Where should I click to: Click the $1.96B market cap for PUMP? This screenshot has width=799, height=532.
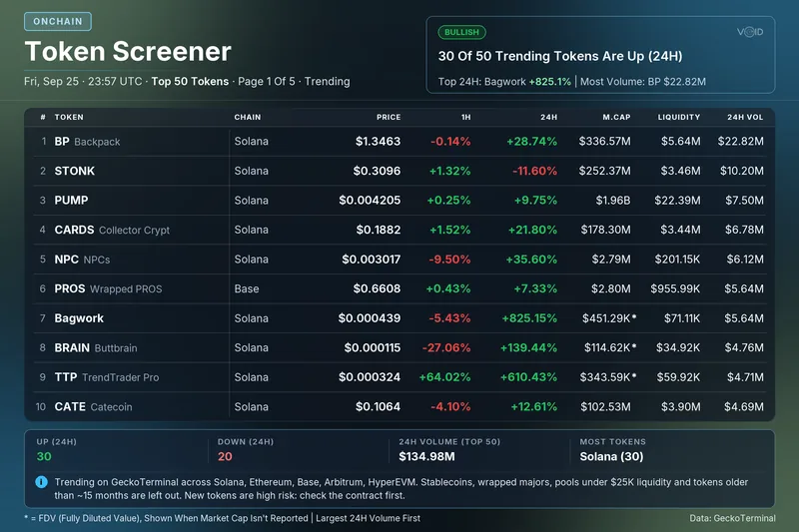click(x=613, y=201)
